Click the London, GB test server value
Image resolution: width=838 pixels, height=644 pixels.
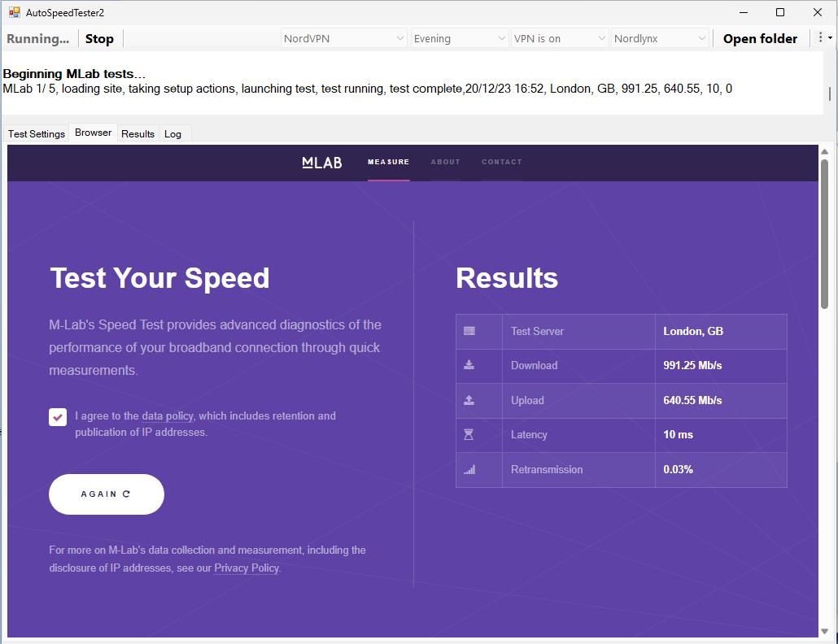[x=693, y=331]
